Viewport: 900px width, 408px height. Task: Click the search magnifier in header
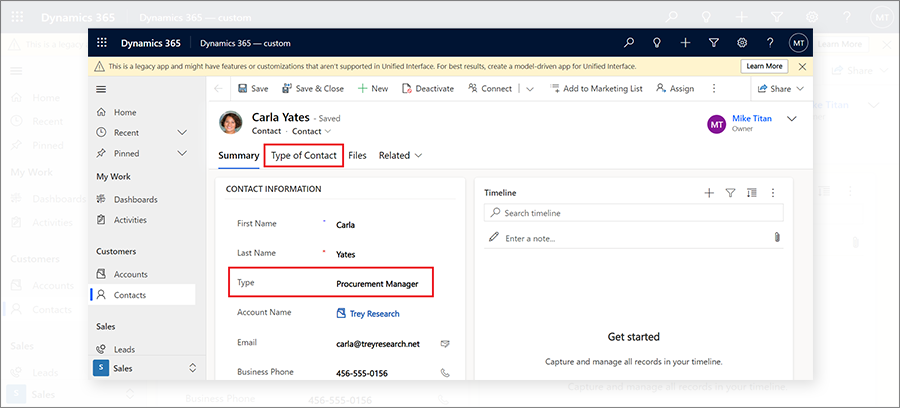tap(630, 43)
